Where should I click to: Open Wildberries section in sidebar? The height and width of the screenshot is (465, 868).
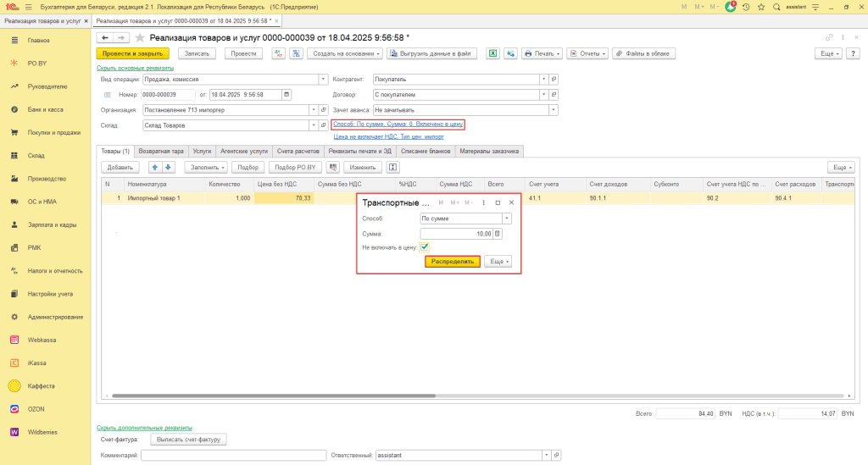pos(42,432)
